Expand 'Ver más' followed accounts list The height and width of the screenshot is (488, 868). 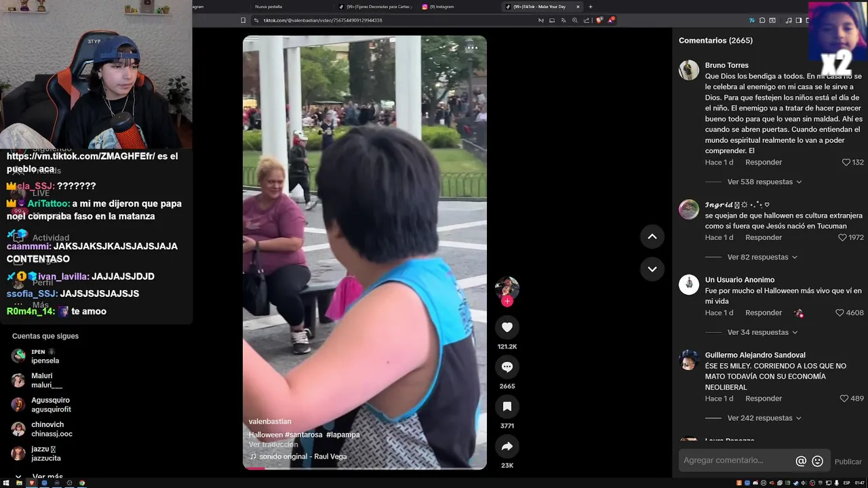[x=41, y=477]
